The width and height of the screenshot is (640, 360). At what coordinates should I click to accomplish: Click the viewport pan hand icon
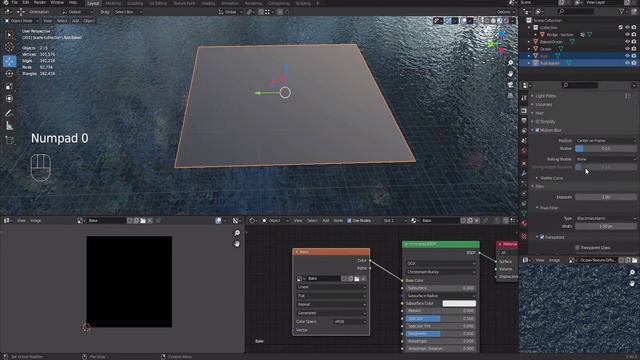click(x=511, y=74)
